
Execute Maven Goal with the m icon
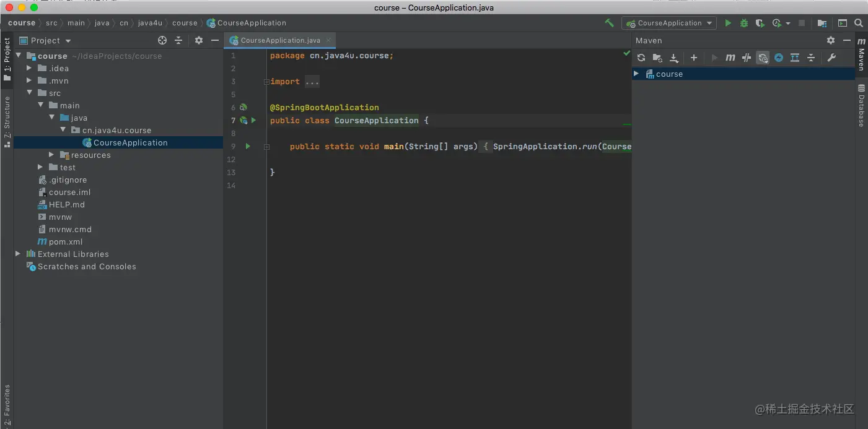(730, 58)
